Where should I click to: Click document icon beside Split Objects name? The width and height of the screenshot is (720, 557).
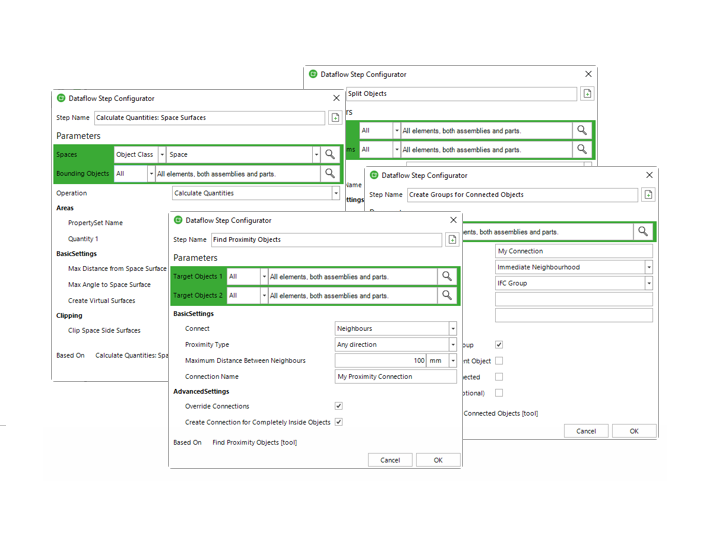[x=587, y=94]
